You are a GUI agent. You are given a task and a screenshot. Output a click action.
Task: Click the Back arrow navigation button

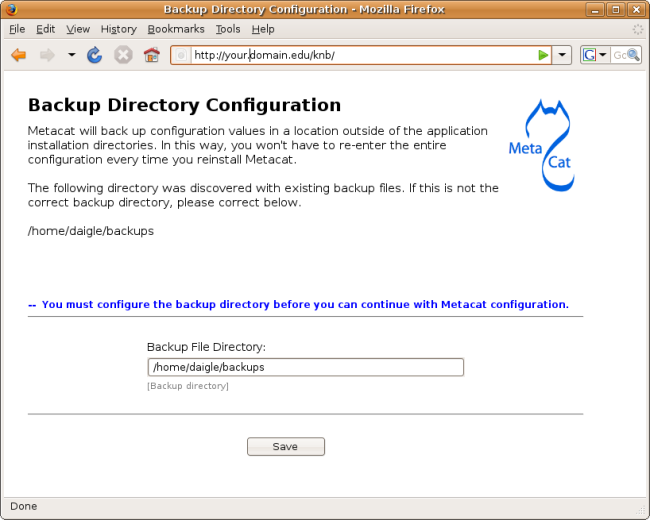[x=18, y=55]
